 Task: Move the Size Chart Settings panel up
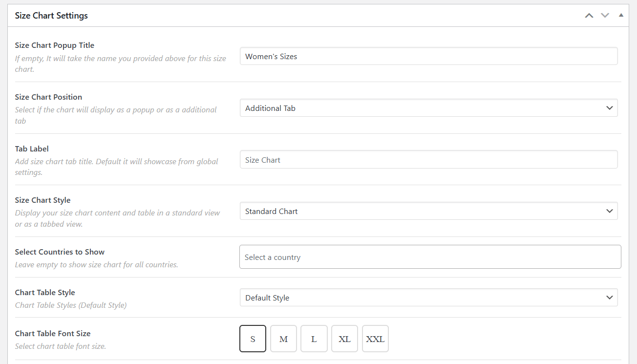coord(589,15)
